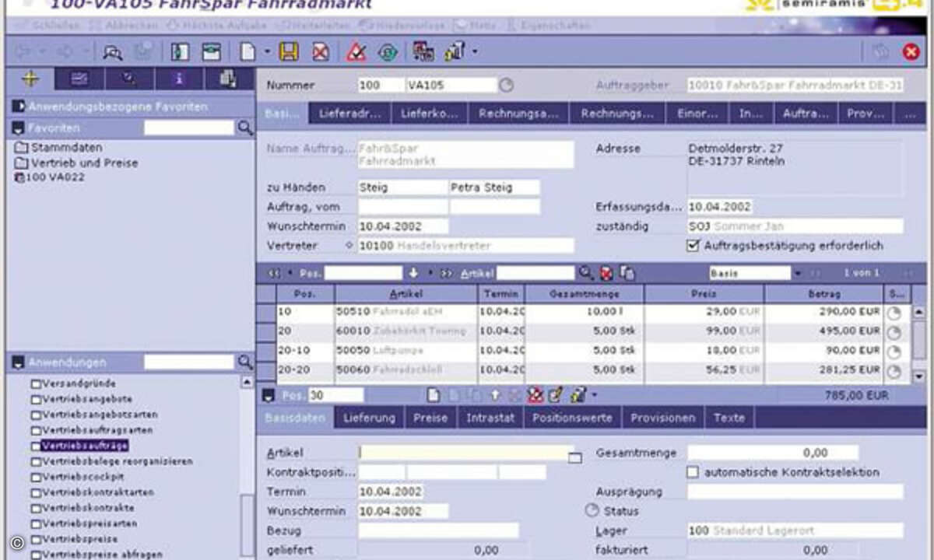Open the Texte position tab
934x560 pixels.
pyautogui.click(x=729, y=418)
